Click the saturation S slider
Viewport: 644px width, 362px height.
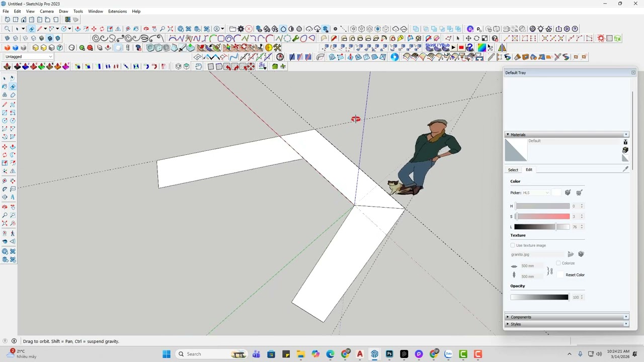tap(542, 216)
